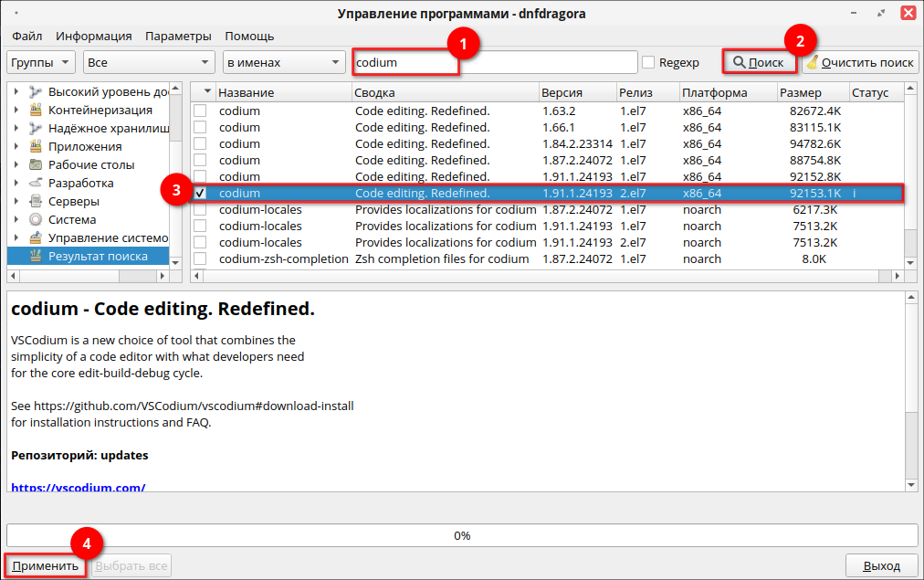Expand the Разработка tree group

click(x=16, y=184)
